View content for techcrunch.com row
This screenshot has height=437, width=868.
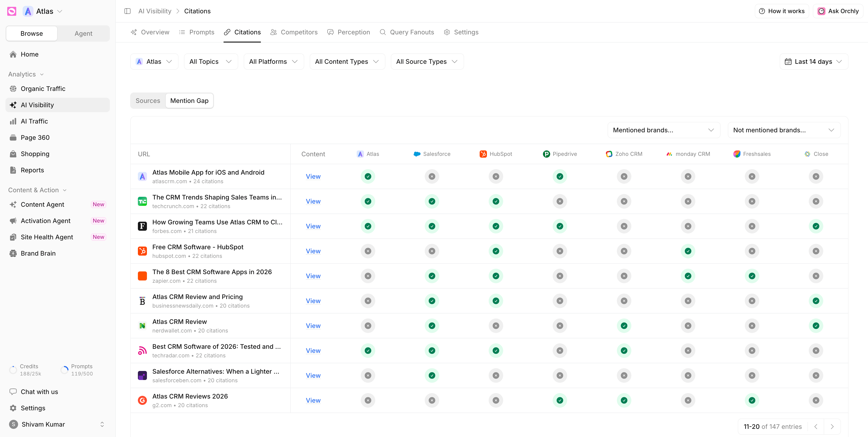[313, 201]
